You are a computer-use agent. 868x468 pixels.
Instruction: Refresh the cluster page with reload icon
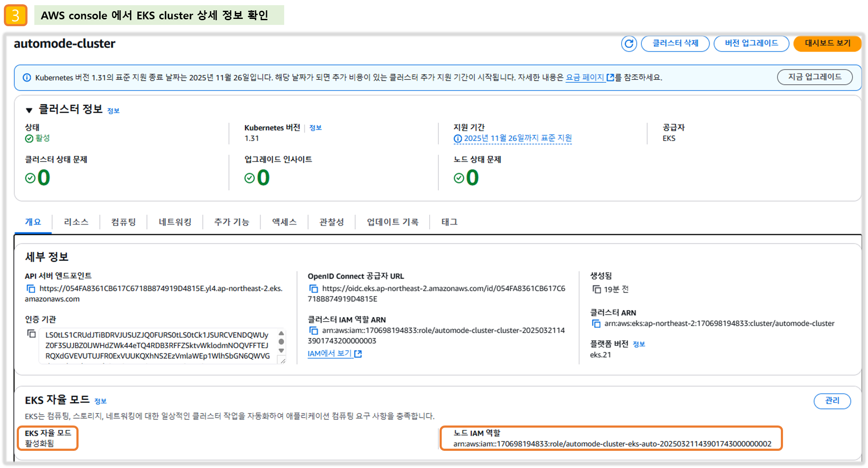[629, 43]
